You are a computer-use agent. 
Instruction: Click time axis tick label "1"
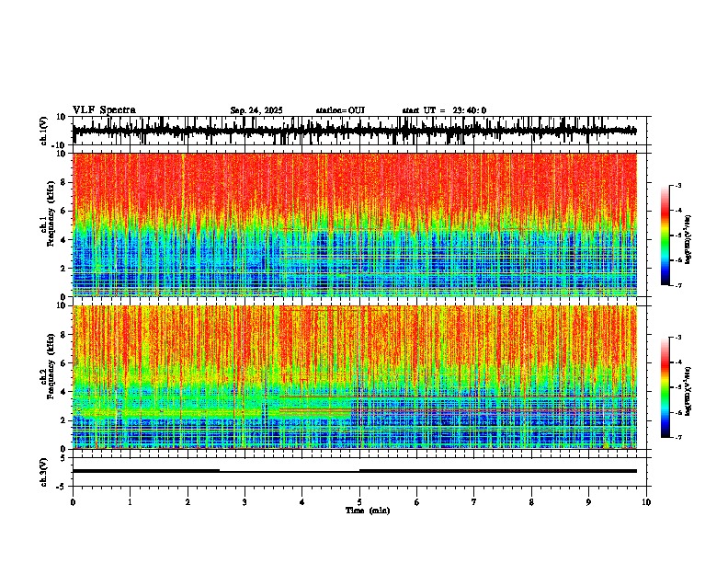pos(130,502)
